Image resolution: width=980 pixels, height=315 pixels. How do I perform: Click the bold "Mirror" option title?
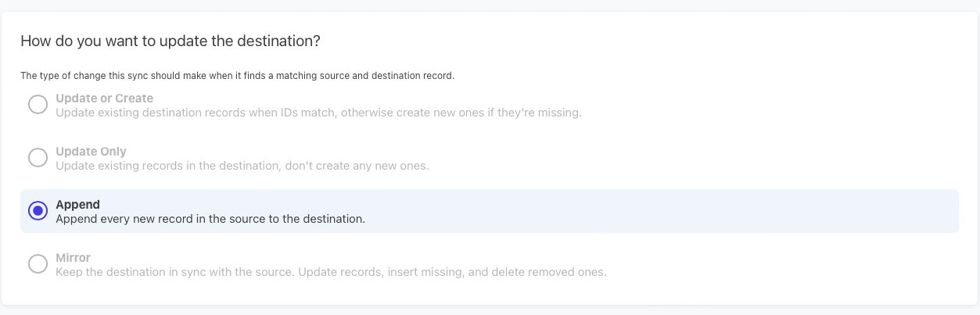(x=74, y=257)
